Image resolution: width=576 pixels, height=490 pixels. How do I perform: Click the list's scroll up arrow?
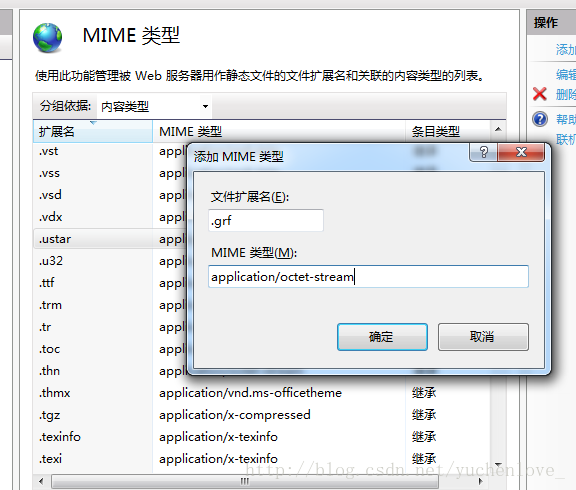point(498,129)
